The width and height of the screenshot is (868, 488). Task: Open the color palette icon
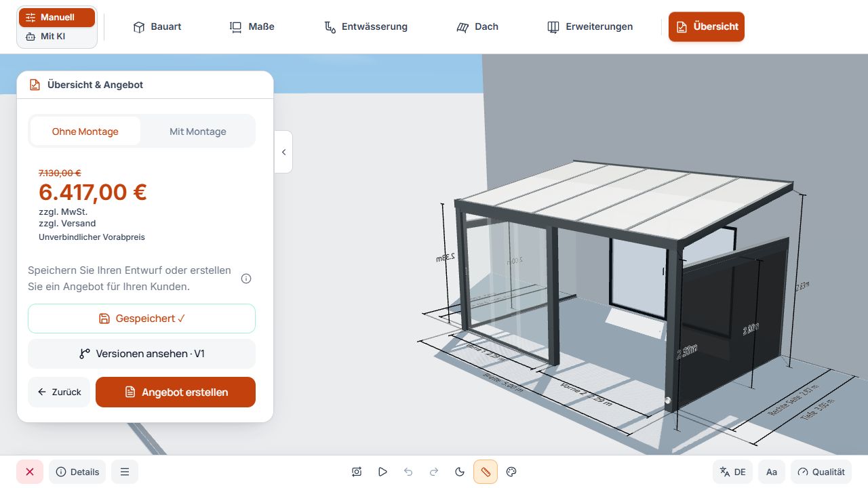click(x=511, y=472)
